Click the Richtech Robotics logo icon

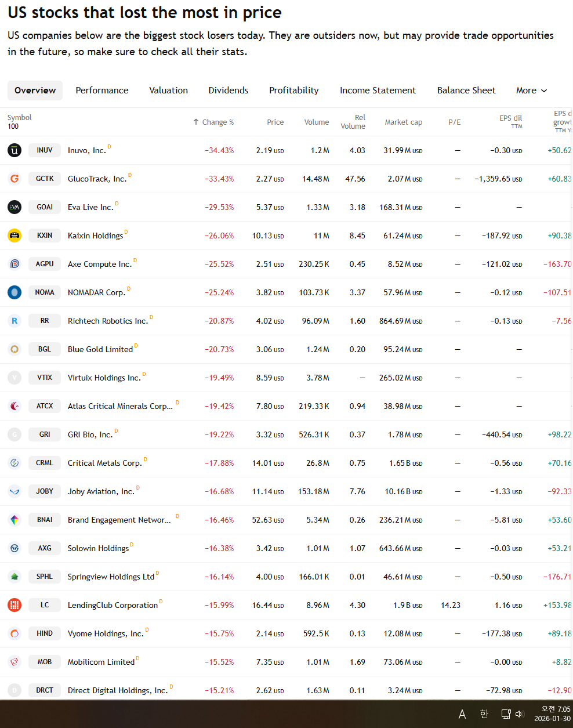pos(14,321)
